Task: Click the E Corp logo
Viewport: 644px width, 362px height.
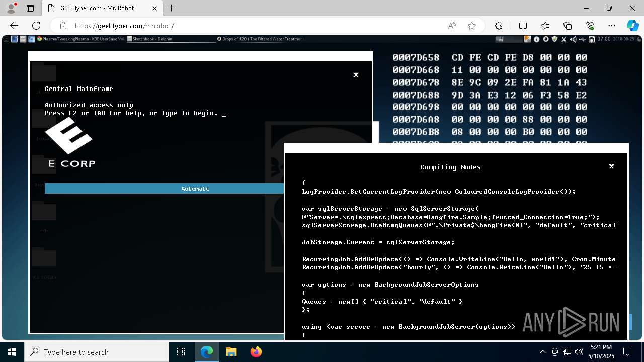Action: 70,143
